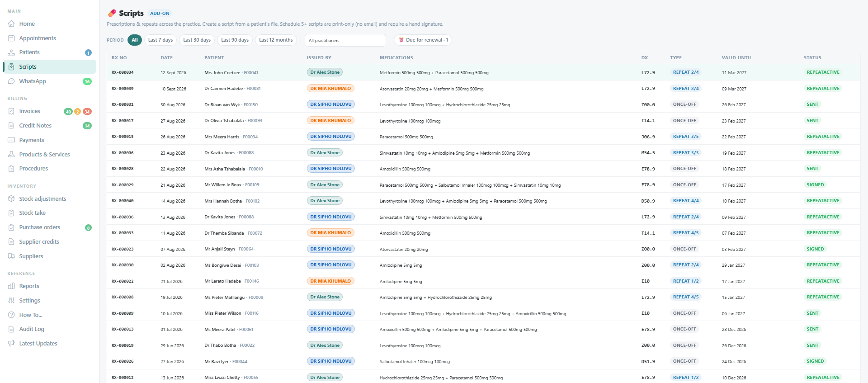The height and width of the screenshot is (383, 868).
Task: Click the Stock take clipboard icon
Action: point(11,213)
